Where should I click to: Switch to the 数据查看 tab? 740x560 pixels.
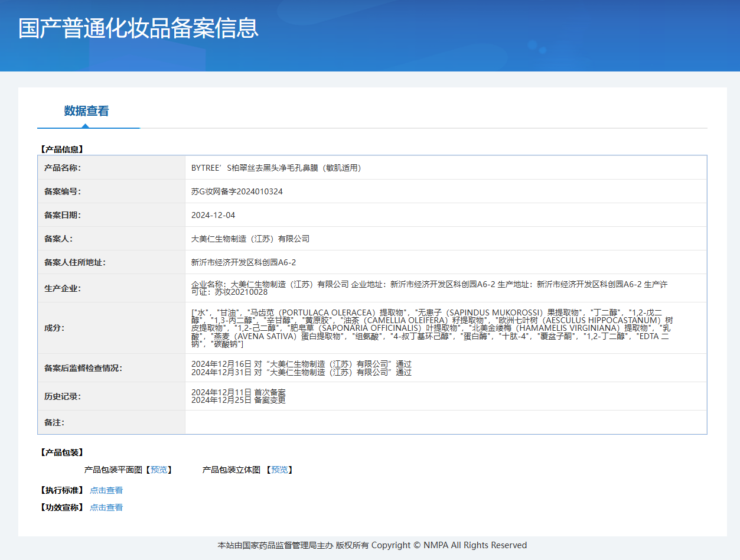click(86, 111)
